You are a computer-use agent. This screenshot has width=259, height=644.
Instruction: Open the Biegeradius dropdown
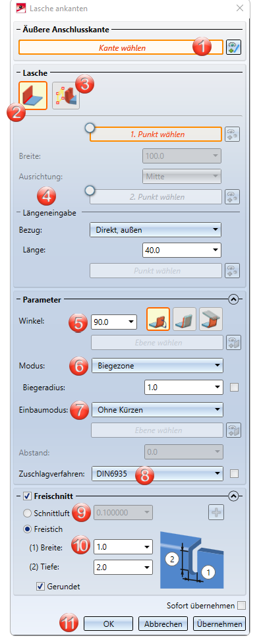pyautogui.click(x=184, y=387)
